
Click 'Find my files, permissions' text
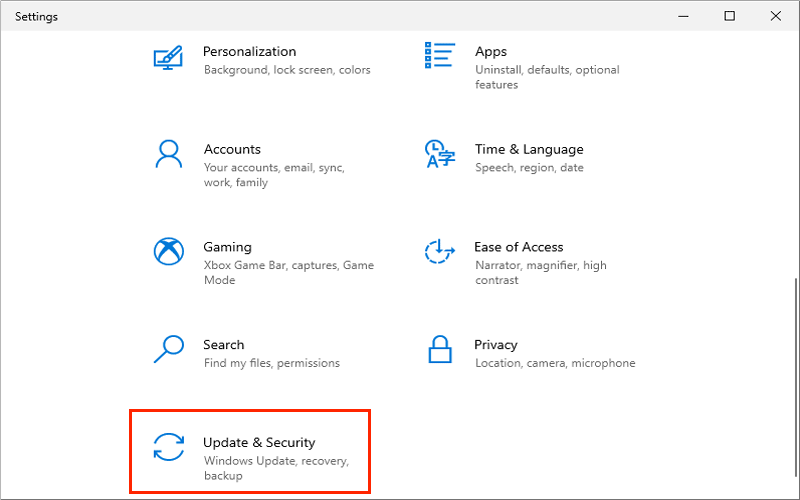pos(271,363)
